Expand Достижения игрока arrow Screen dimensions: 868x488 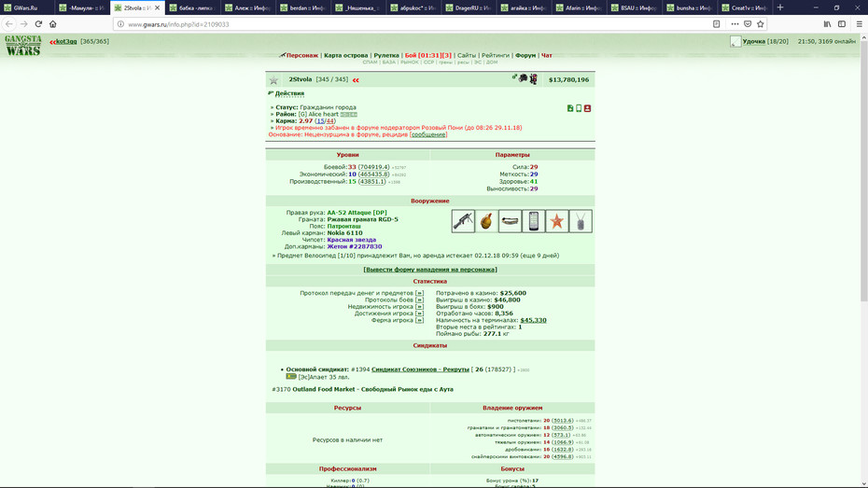tap(419, 314)
